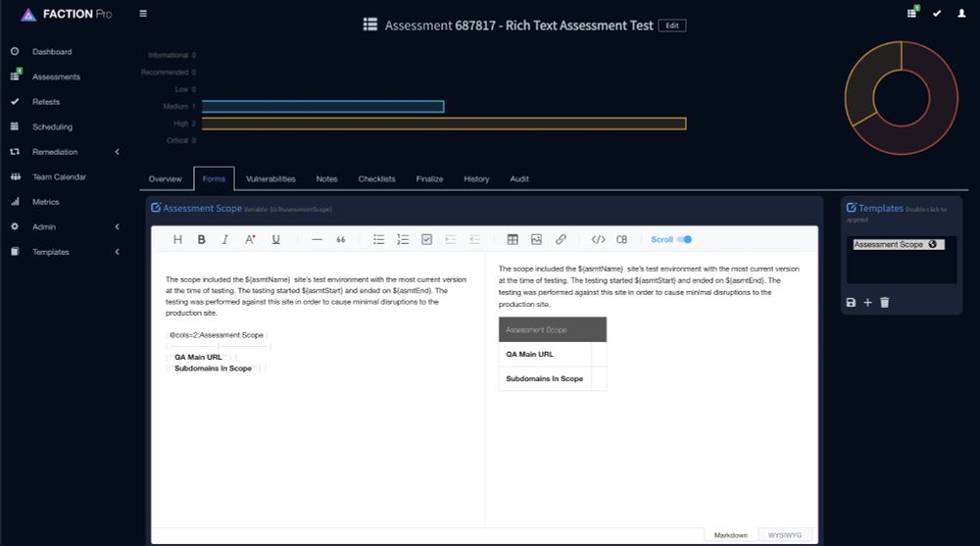Toggle the Scroll sync switch
Screen dimensions: 980x546
click(685, 239)
